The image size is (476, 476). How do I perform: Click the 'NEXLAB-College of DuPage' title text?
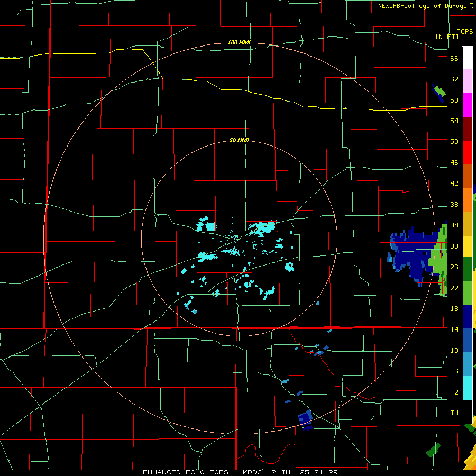(x=422, y=6)
